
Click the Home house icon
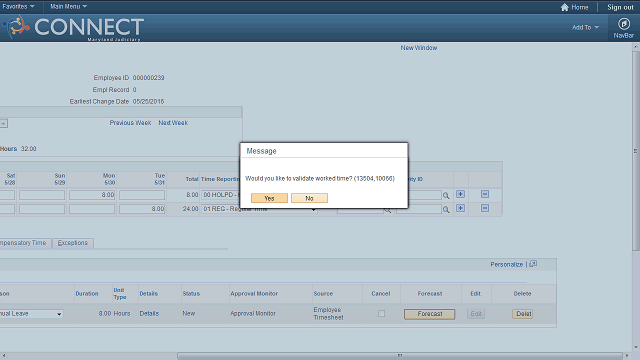coord(564,7)
